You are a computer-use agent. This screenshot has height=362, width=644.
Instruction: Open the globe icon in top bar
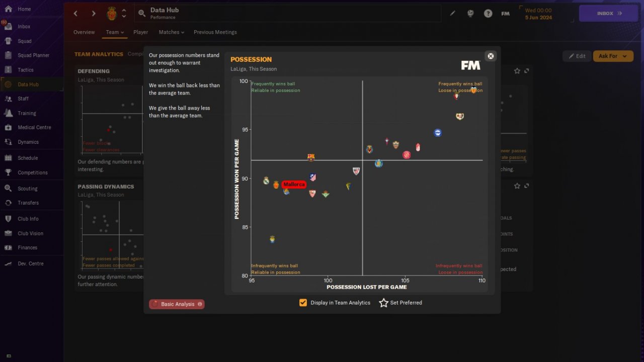coord(470,14)
